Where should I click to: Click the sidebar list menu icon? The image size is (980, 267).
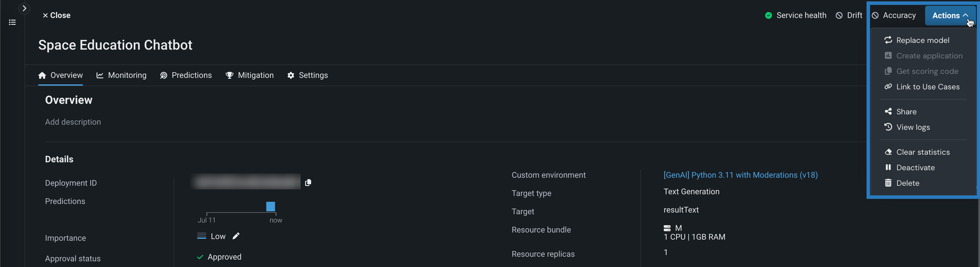pyautogui.click(x=12, y=23)
